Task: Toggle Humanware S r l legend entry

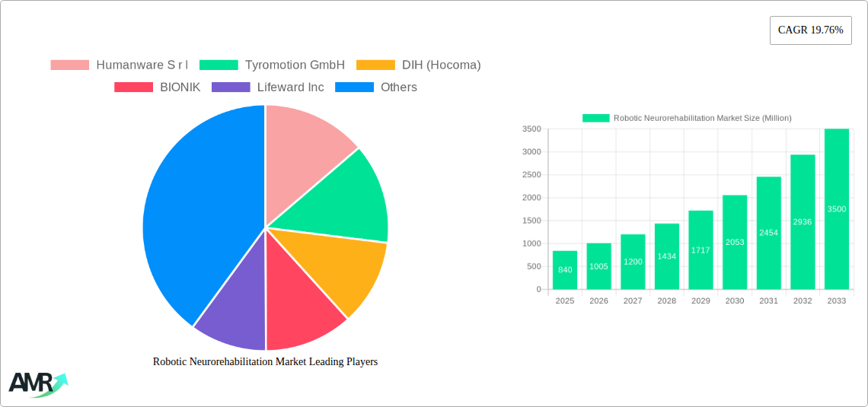Action: (x=120, y=65)
